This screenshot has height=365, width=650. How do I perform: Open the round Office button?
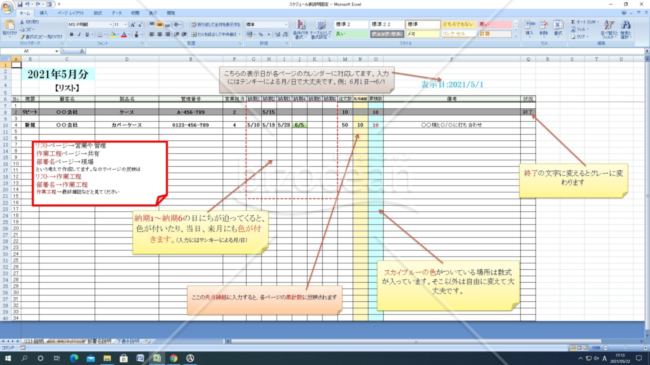point(7,7)
